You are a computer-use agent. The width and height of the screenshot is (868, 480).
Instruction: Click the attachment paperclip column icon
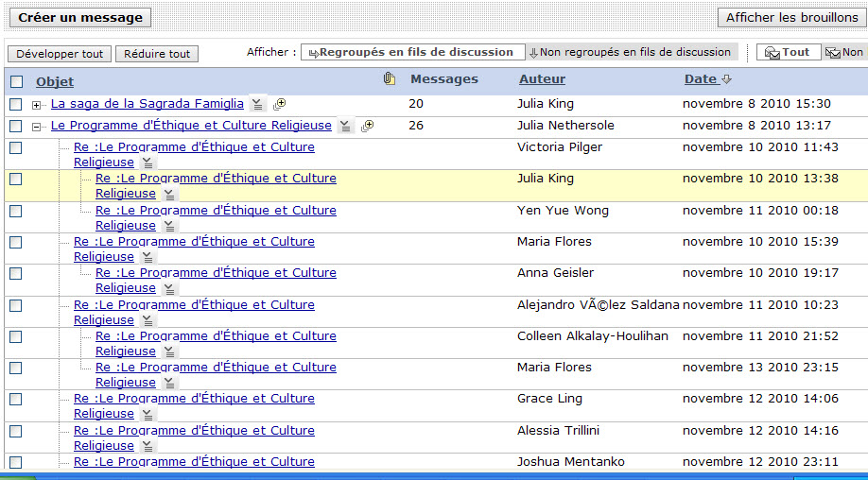pos(389,79)
